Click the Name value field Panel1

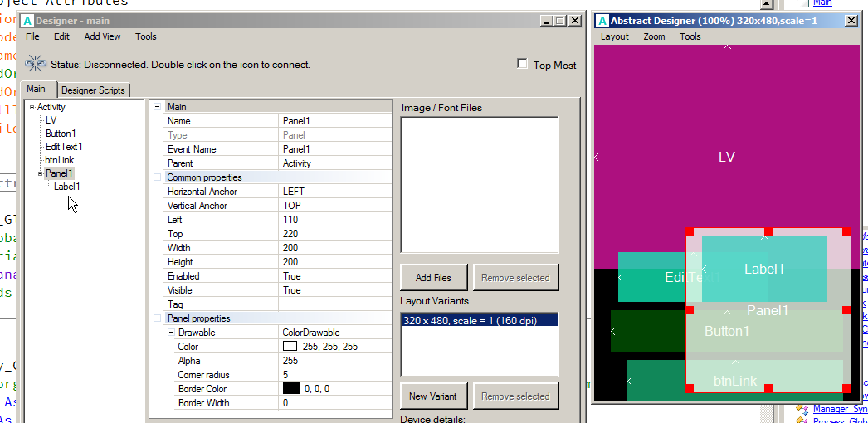click(x=334, y=121)
